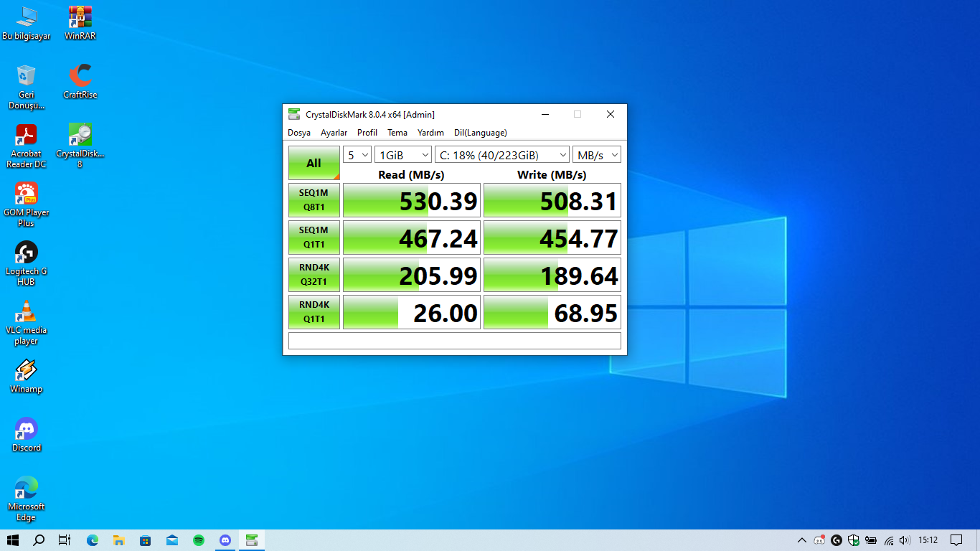
Task: Run SEQ1M Q1T1 test
Action: [314, 237]
